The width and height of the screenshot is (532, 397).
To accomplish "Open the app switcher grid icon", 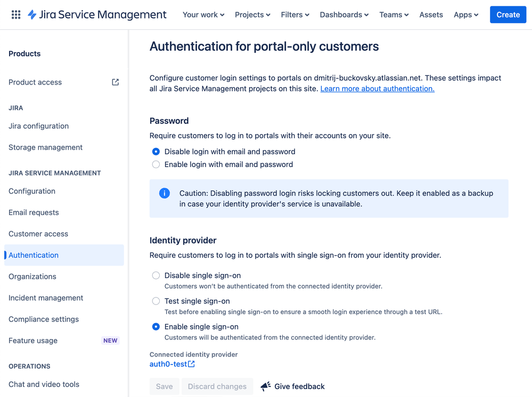I will coord(16,14).
